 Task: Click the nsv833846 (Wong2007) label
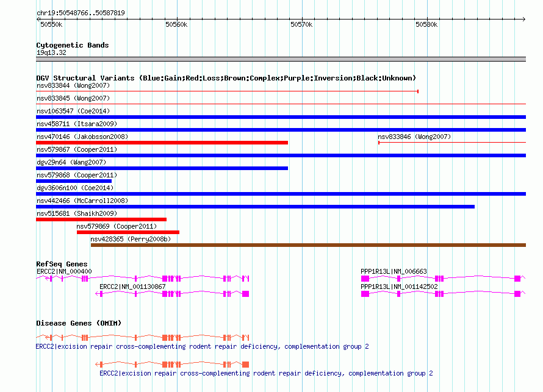[414, 137]
